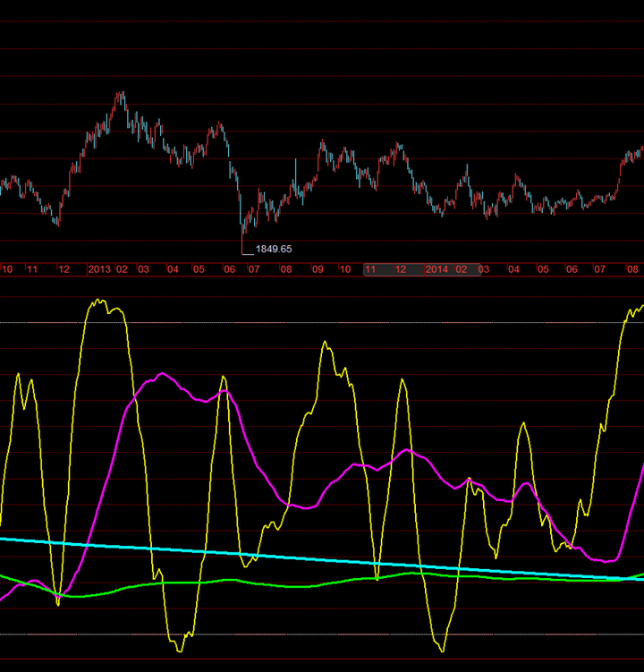Click the 05 month marker of 2013
Viewport: 644px width, 672px height.
pos(199,269)
